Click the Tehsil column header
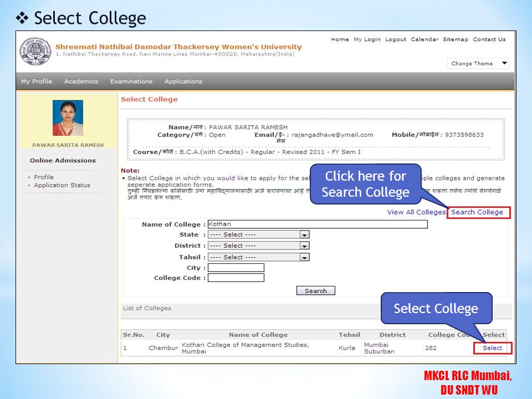This screenshot has width=532, height=399. click(349, 335)
